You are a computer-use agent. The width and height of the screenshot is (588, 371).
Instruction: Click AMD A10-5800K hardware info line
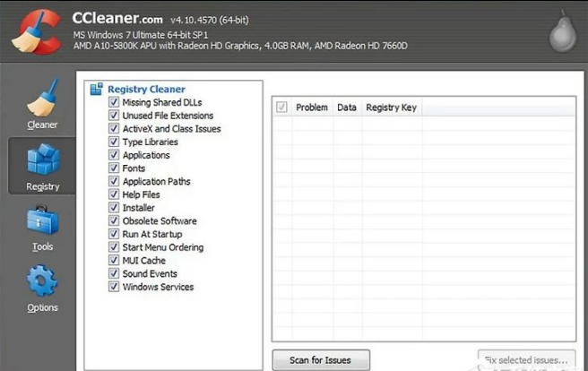[x=240, y=46]
